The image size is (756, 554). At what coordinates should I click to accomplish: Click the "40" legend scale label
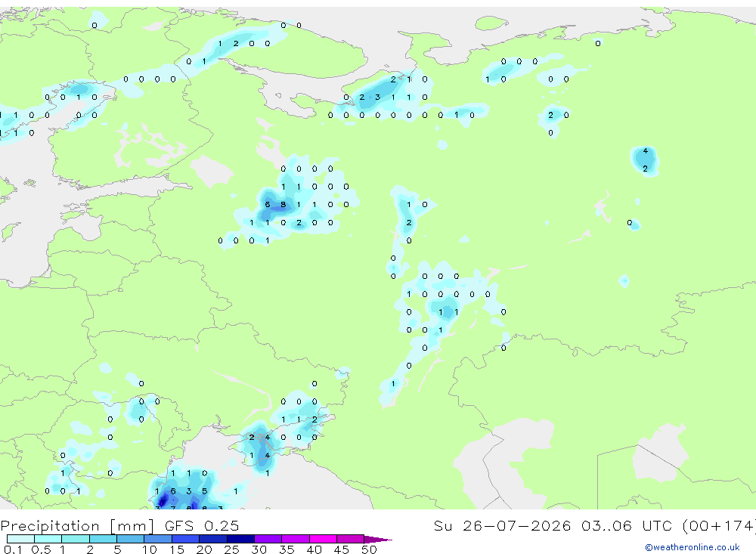click(314, 549)
